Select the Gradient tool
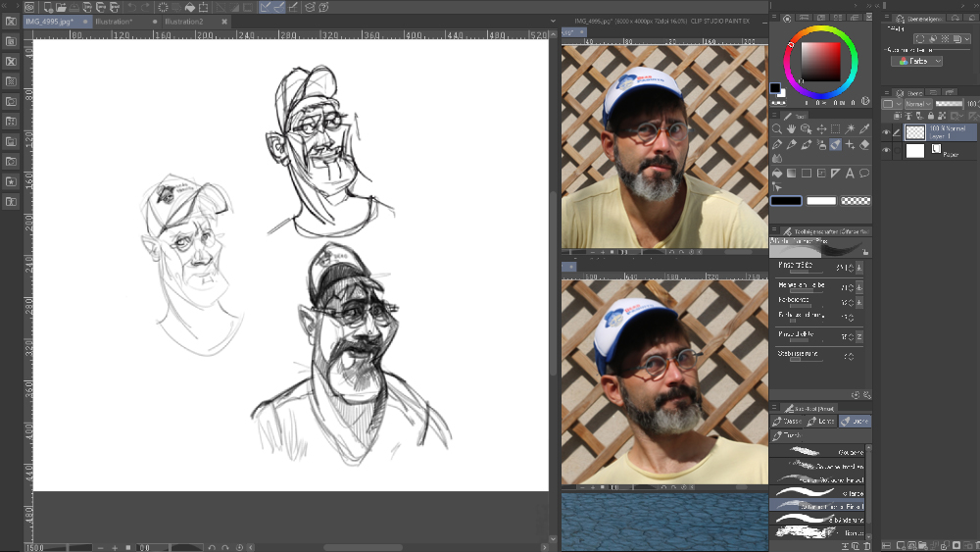 pos(791,174)
